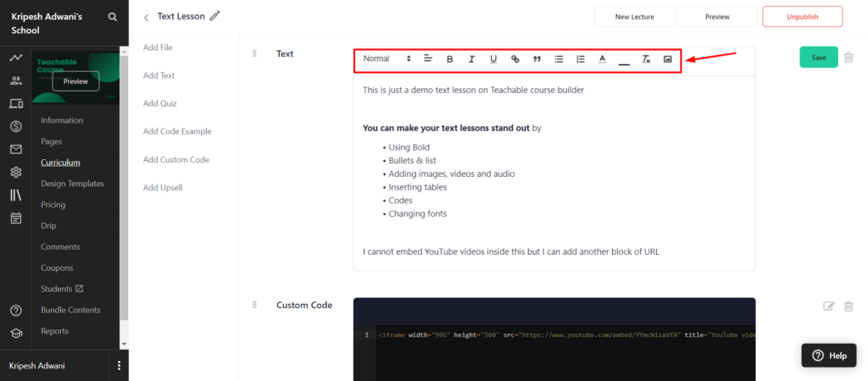
Task: Insert image into the text lesson
Action: click(x=667, y=59)
